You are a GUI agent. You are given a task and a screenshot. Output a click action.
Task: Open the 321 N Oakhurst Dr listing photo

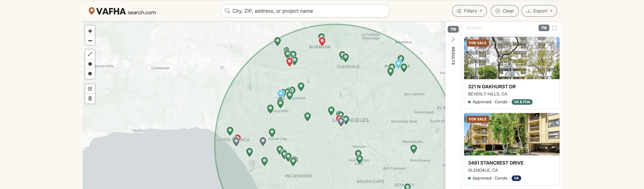tap(512, 58)
